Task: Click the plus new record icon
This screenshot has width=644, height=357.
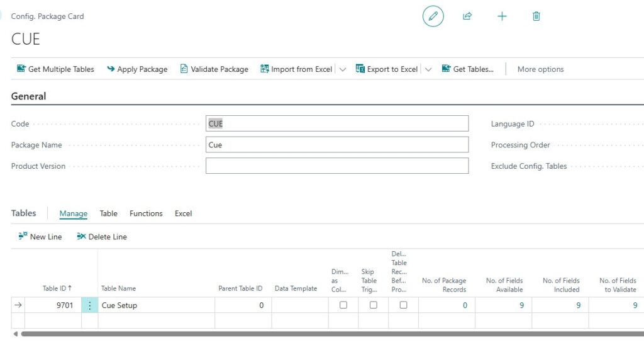Action: click(x=502, y=16)
